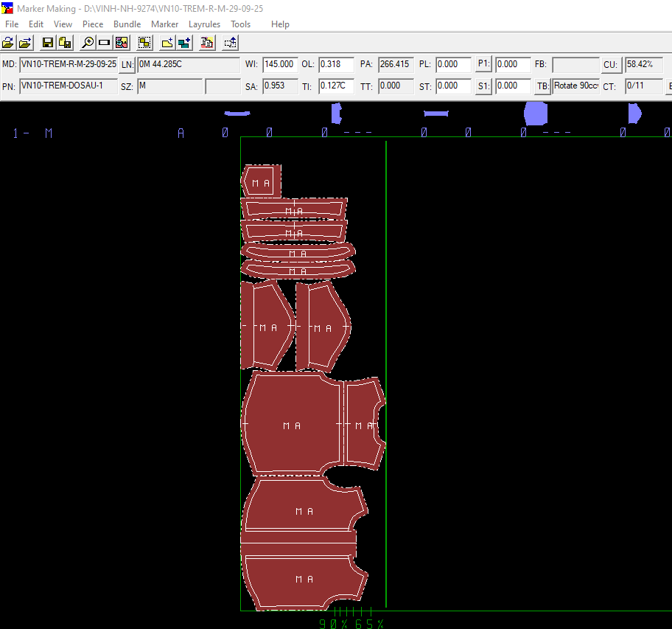Click the Add Bundle teal icon
This screenshot has height=629, width=672.
tap(184, 43)
